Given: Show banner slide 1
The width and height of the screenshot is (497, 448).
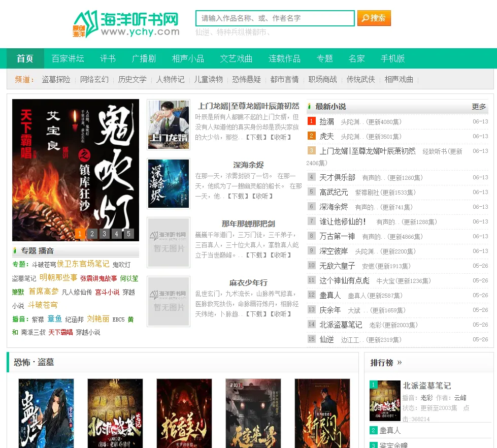Looking at the screenshot, I should (x=80, y=234).
